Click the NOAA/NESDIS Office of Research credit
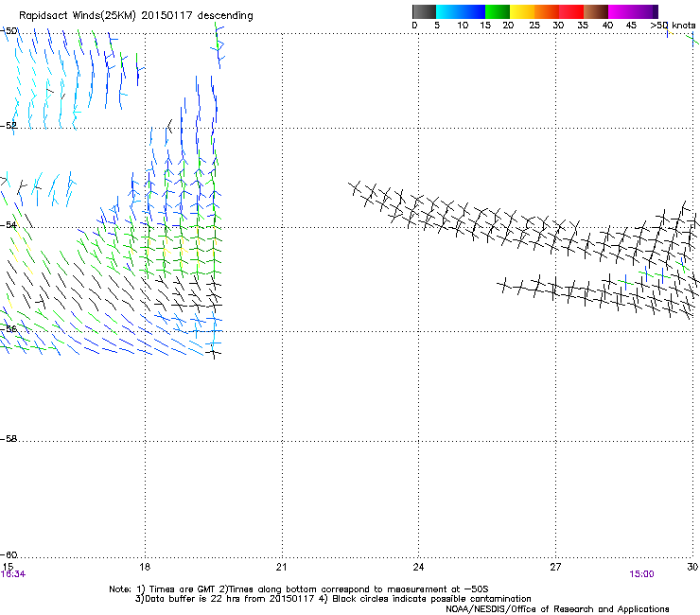Screen dimensions: 700x615 coord(557,609)
